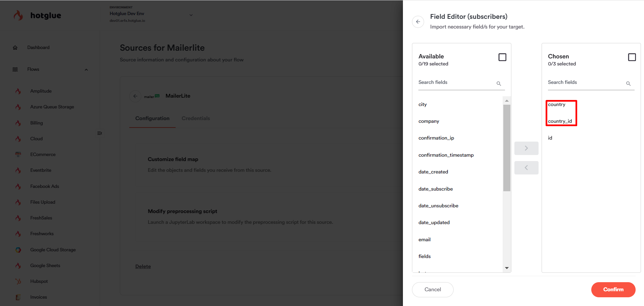Select the confirmation_ip field

coord(436,138)
